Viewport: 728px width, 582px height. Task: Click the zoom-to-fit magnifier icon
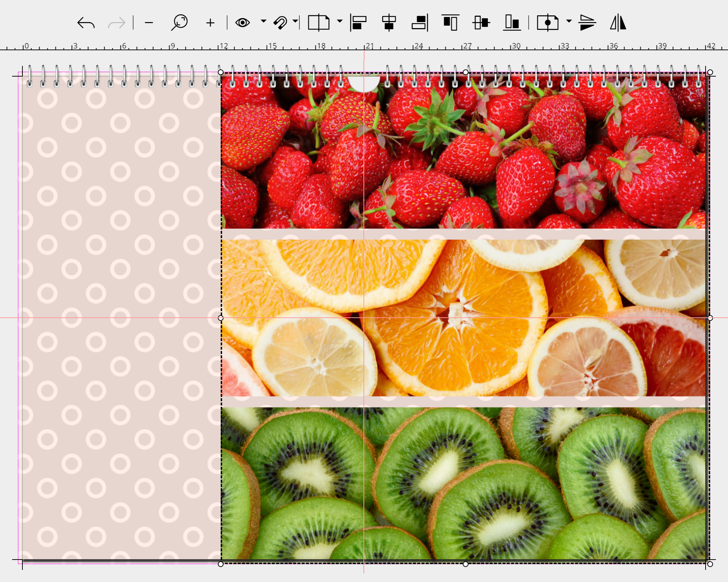(179, 22)
